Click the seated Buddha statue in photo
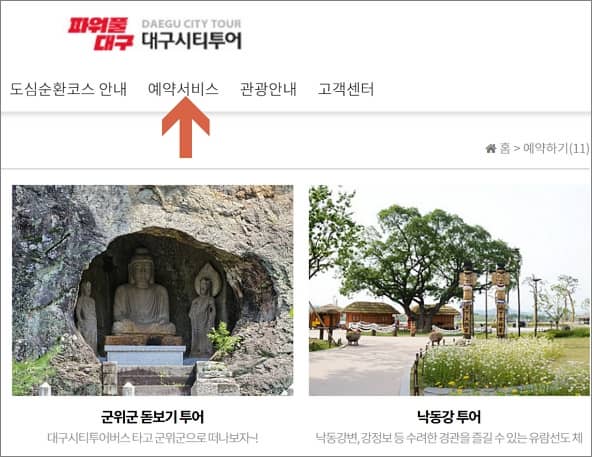The image size is (592, 457). 143,296
